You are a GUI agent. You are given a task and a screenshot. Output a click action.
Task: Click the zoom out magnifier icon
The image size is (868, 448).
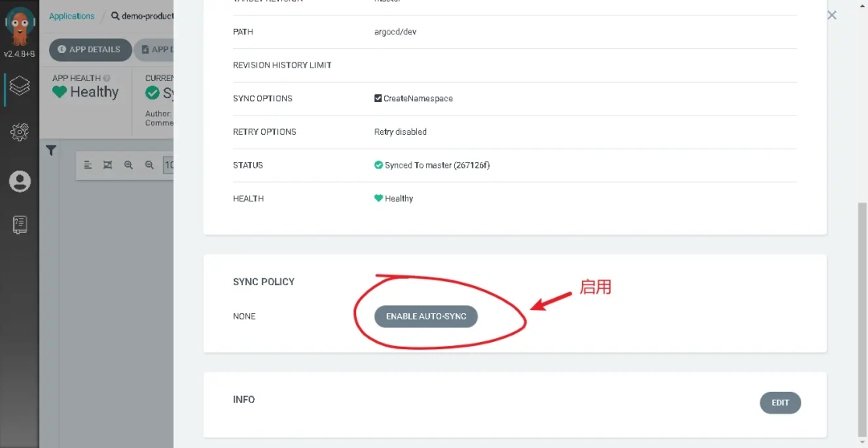tap(149, 165)
